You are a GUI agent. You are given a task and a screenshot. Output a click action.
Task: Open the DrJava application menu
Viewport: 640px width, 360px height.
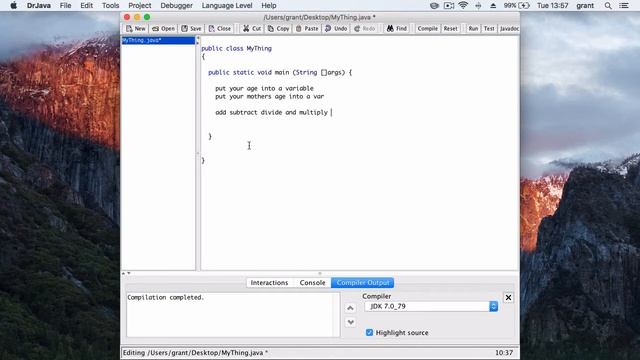coord(39,5)
